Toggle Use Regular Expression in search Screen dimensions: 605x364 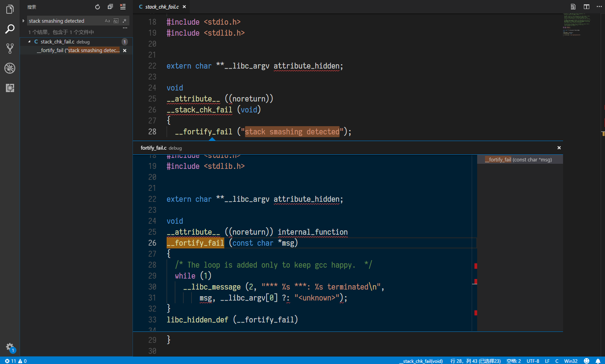point(125,21)
